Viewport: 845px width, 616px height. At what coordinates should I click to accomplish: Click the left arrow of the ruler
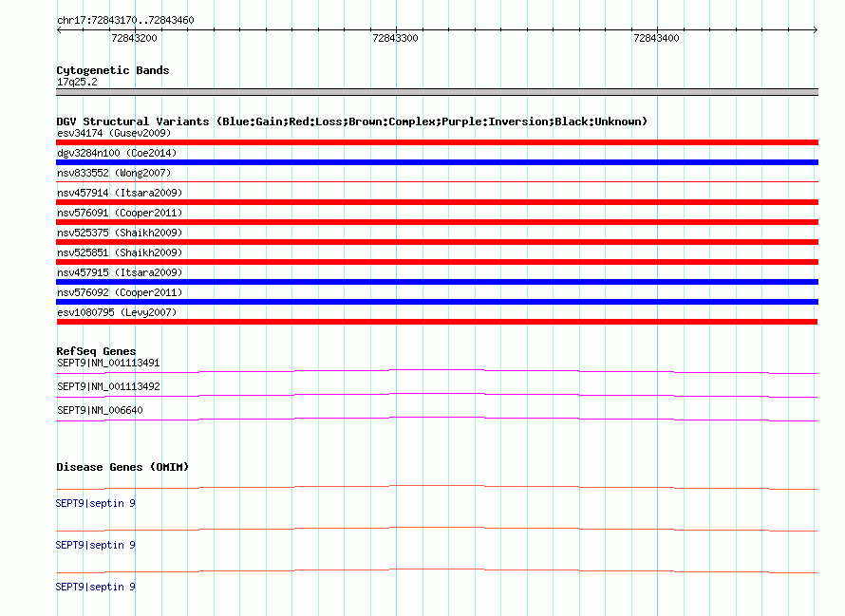tap(59, 30)
